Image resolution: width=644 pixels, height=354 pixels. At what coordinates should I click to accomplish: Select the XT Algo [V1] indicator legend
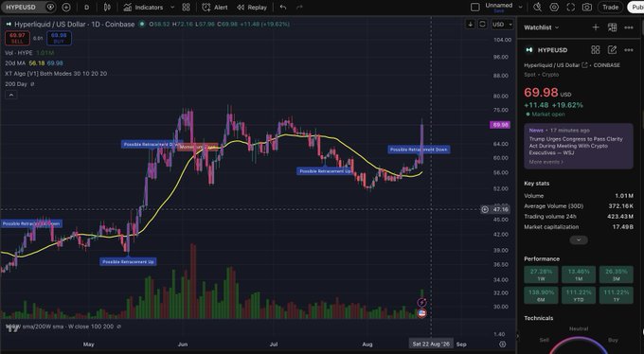56,74
